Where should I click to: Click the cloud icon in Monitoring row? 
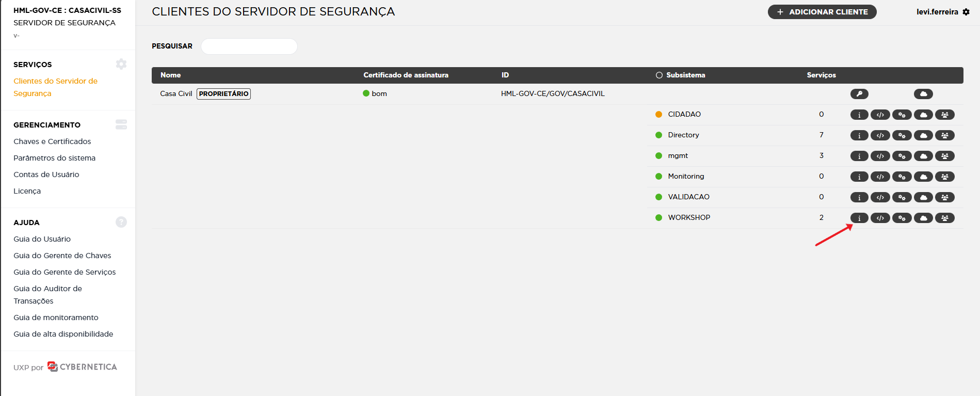pyautogui.click(x=923, y=177)
